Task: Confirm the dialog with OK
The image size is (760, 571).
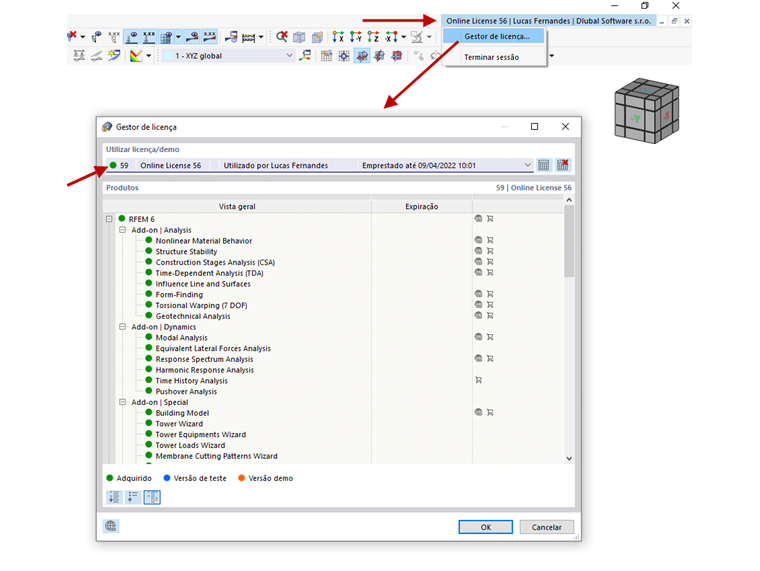Action: click(486, 527)
